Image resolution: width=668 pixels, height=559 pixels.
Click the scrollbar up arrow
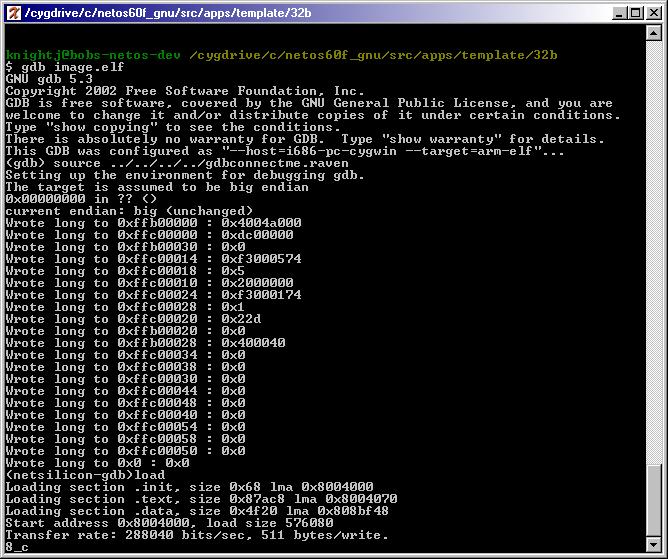pos(654,34)
